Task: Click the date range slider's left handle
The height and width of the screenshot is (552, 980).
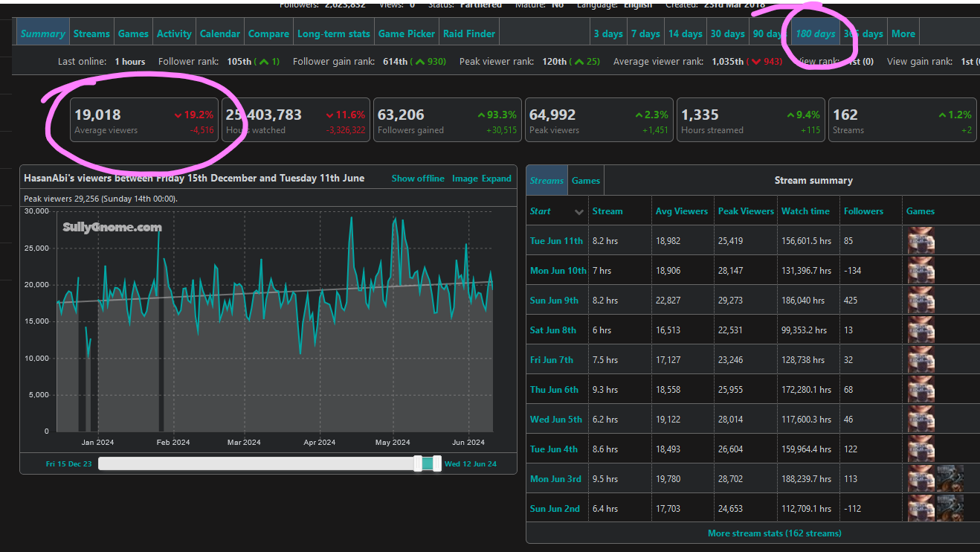Action: (x=418, y=463)
